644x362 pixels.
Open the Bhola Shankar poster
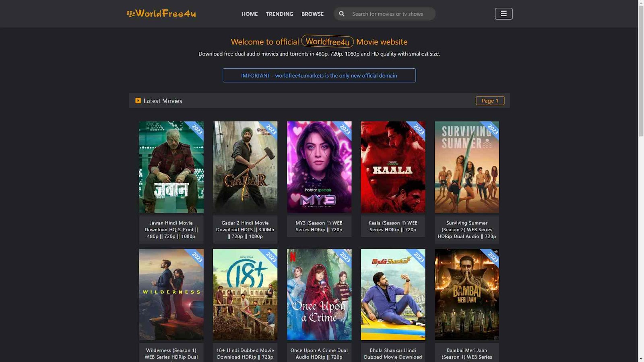pos(393,294)
